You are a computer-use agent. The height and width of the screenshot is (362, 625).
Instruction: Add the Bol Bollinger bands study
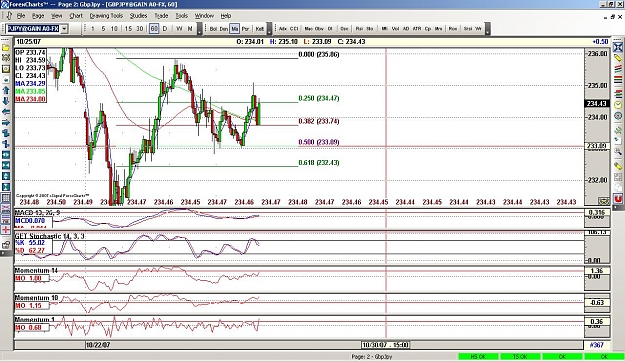click(213, 29)
